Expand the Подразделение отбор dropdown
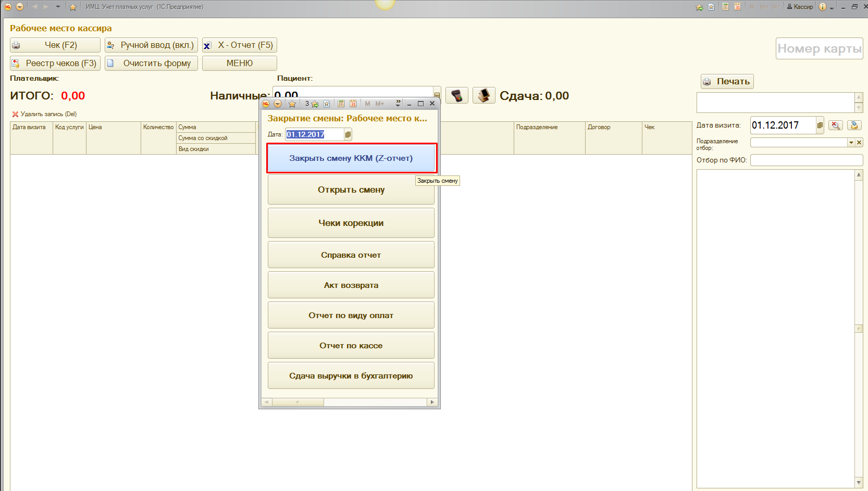This screenshot has height=491, width=868. 851,143
